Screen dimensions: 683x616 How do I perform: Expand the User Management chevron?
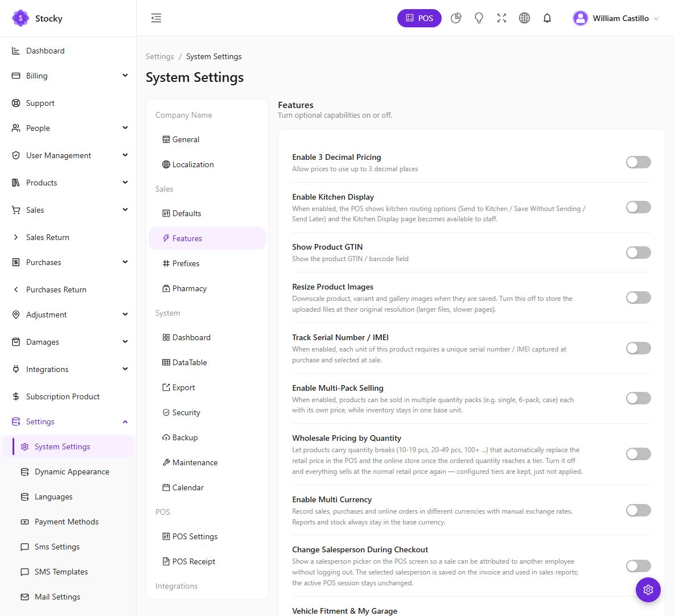(x=125, y=155)
